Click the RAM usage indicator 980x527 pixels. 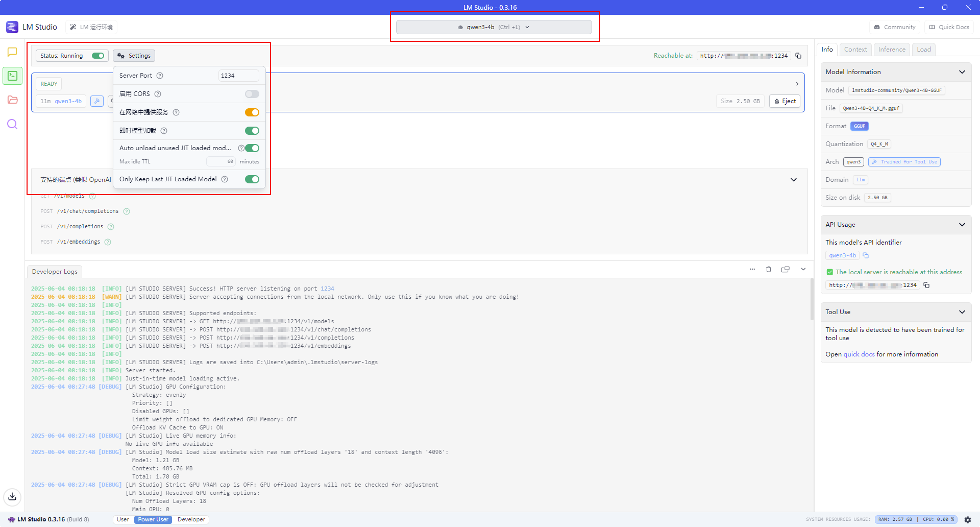[895, 519]
